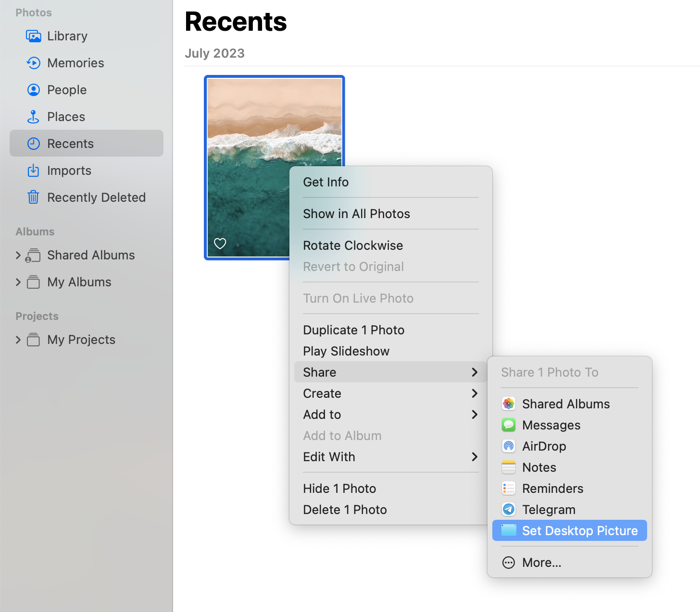
Task: Choose Delete 1 Photo
Action: (391, 510)
